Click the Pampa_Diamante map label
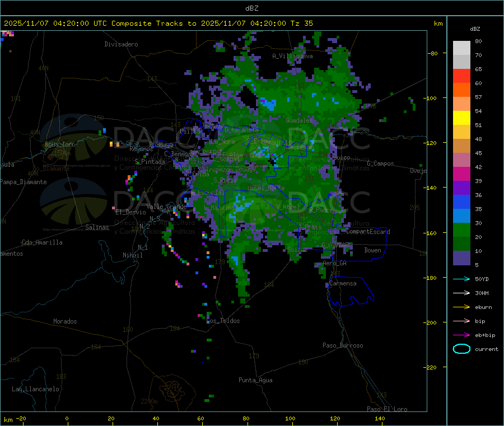504x426 pixels. pos(24,182)
